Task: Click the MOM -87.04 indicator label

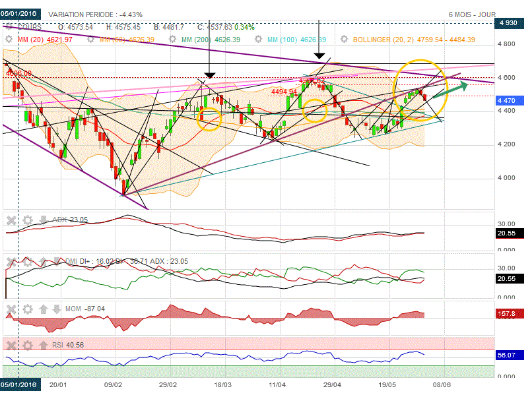Action: coord(85,309)
